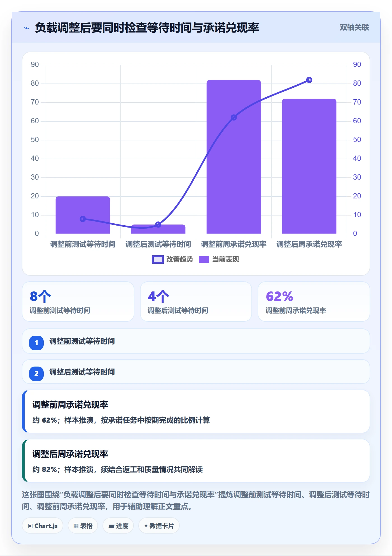Click the 调整前周承诺兑现率 bar in the chart
The width and height of the screenshot is (392, 556).
pos(234,157)
